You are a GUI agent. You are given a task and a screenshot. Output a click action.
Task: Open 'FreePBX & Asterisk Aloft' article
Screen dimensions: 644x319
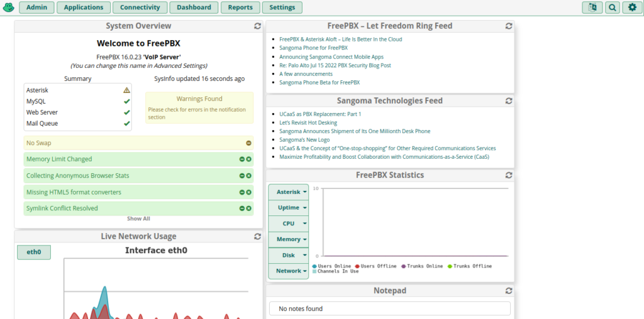[x=340, y=40]
